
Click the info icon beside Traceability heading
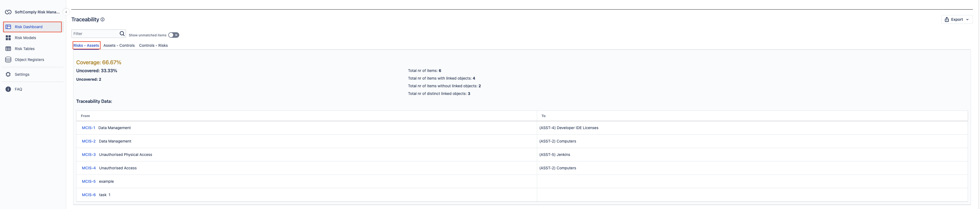[x=102, y=20]
